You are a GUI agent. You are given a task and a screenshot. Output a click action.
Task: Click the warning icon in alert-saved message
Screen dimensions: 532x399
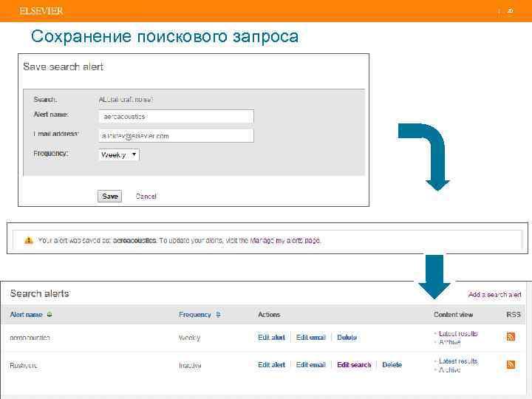(29, 240)
